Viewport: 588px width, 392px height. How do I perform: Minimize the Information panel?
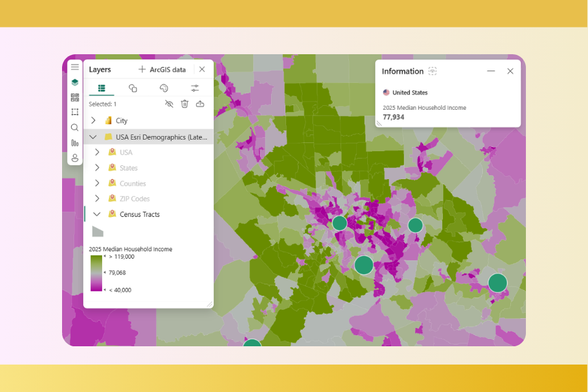491,72
